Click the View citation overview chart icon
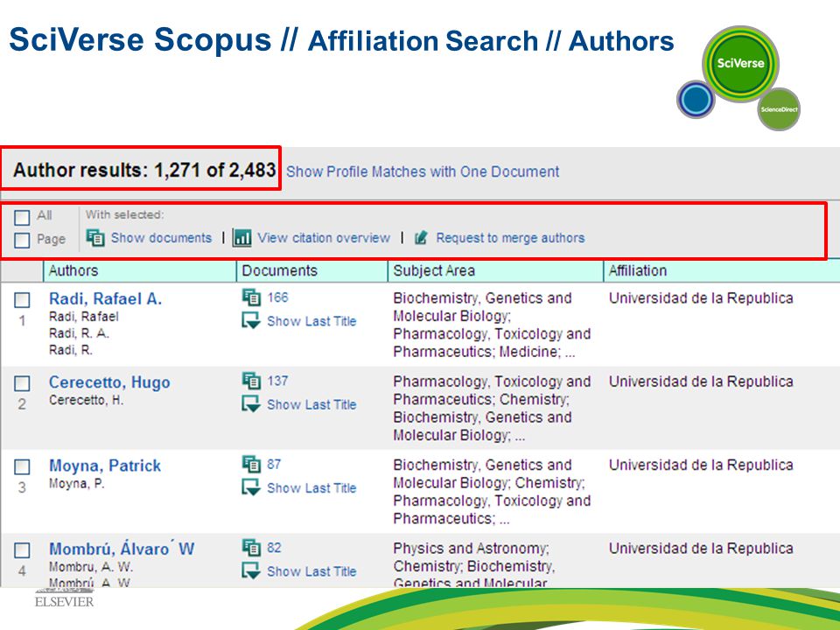This screenshot has height=630, width=840. click(x=242, y=237)
